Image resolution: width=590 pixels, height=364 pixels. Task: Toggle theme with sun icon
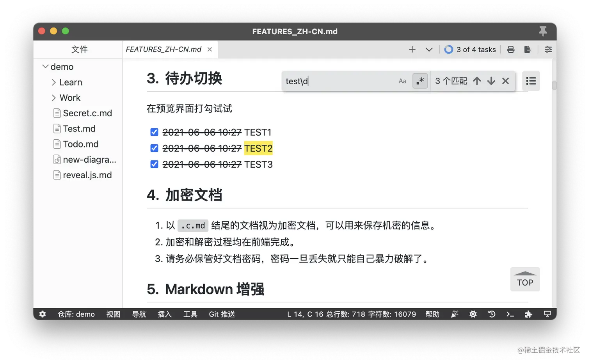(x=473, y=314)
